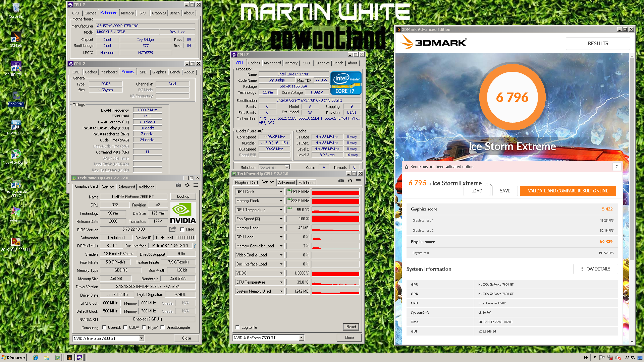The height and width of the screenshot is (362, 644).
Task: Open the hamburger menu in GPU-Z Graphics Card window
Action: [x=196, y=185]
